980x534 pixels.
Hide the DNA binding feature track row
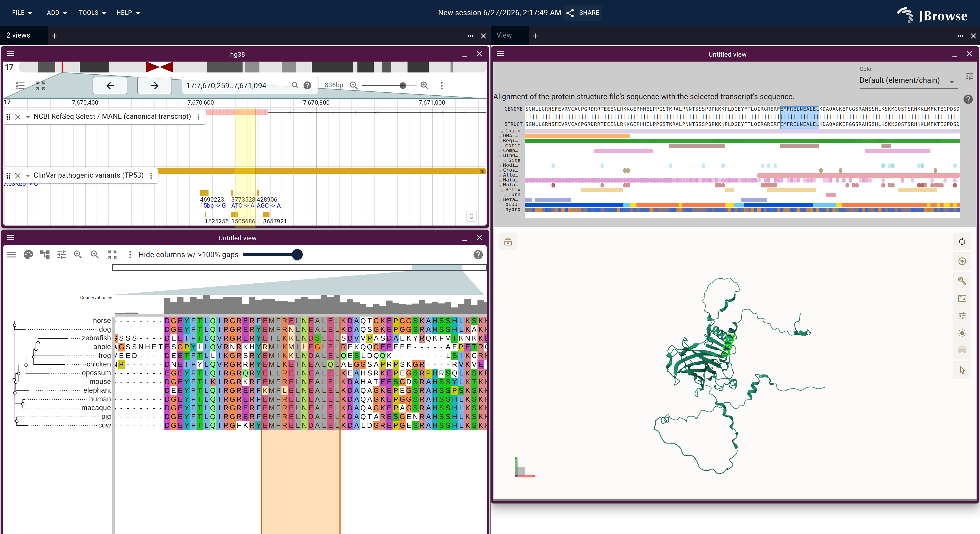500,136
